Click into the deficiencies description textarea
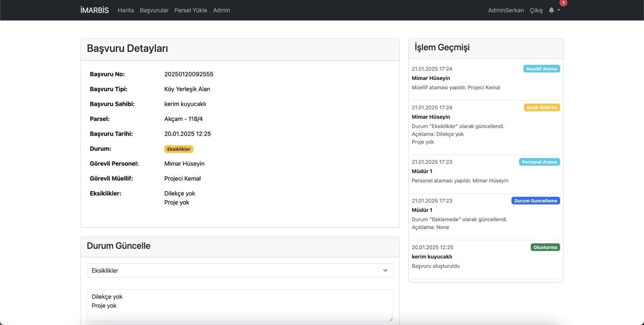This screenshot has height=325, width=644. pos(239,305)
